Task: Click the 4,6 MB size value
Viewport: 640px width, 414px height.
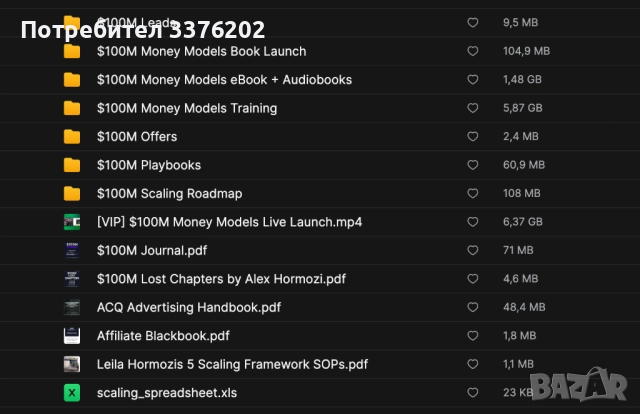Action: tap(521, 278)
